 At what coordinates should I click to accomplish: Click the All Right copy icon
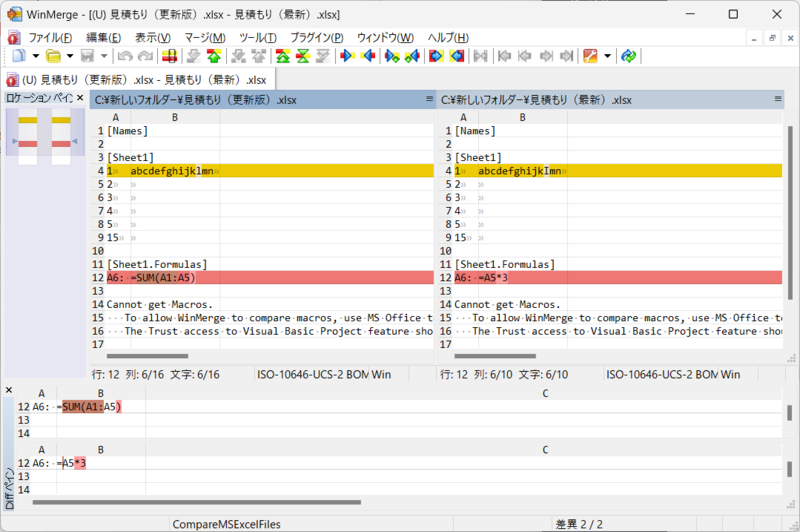coord(437,56)
